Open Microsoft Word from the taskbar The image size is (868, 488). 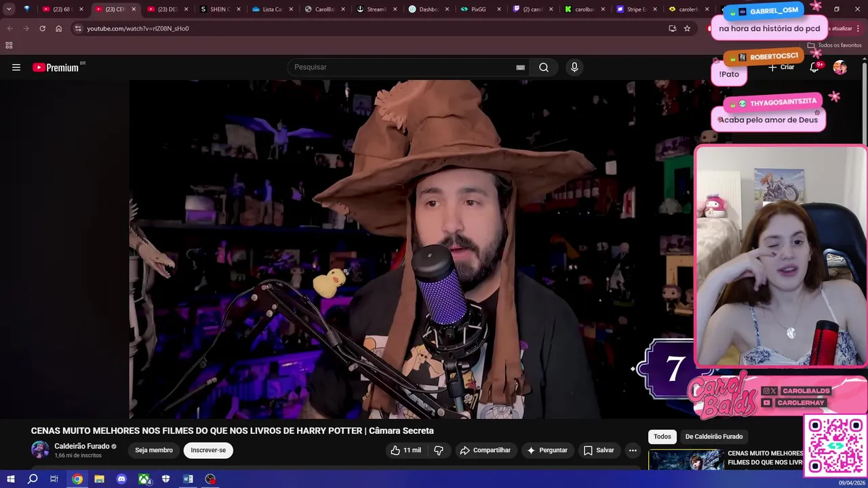point(189,479)
